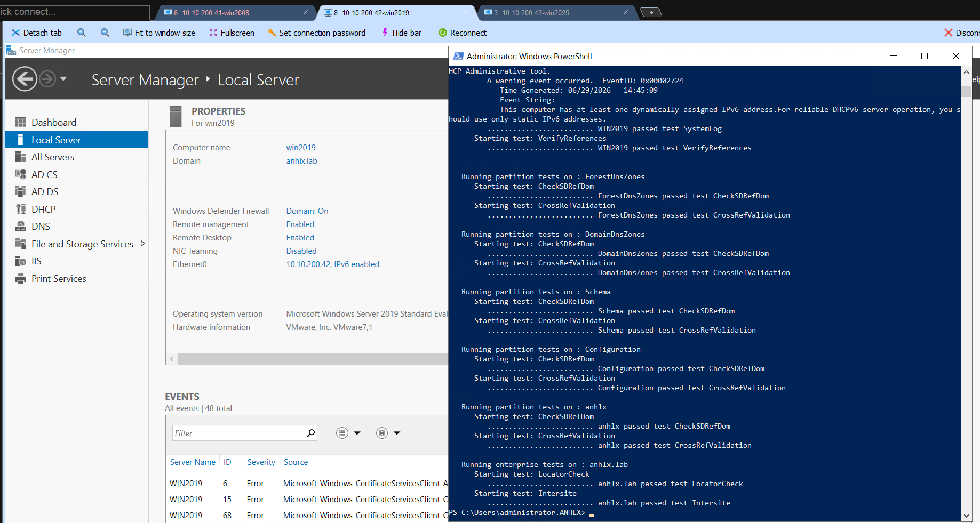Select the 10.10.200.42-win2019 tab

coord(396,12)
